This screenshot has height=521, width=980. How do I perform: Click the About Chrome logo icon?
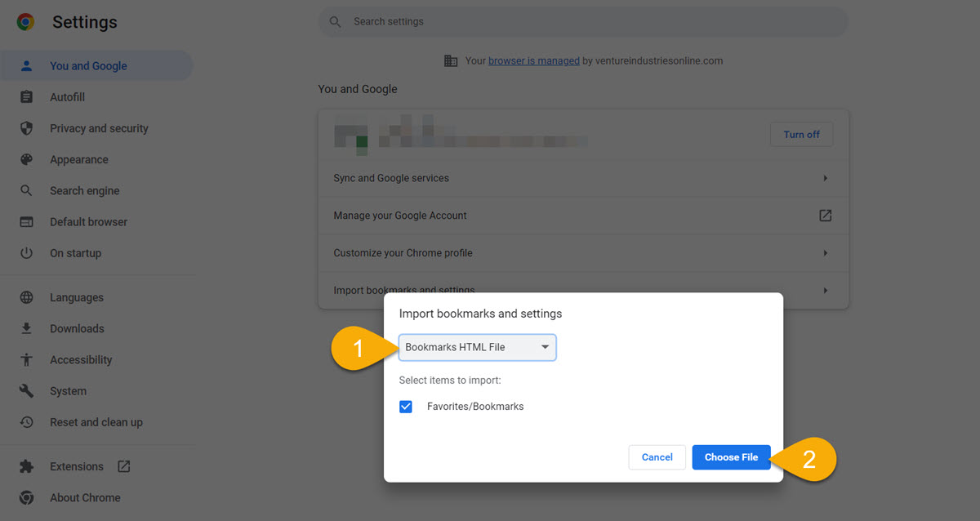[x=26, y=497]
